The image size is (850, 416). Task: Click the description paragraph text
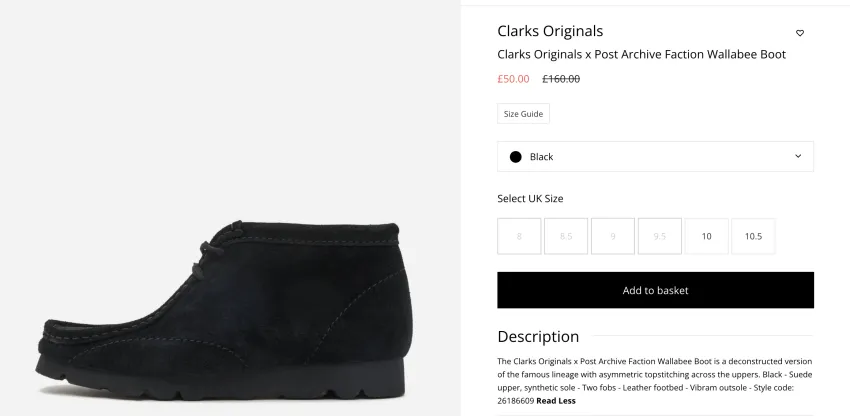654,381
